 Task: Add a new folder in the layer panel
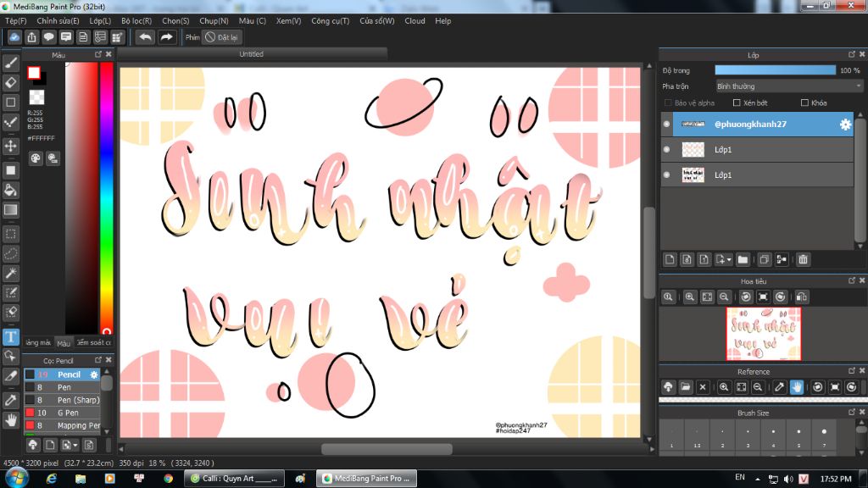[x=743, y=259]
